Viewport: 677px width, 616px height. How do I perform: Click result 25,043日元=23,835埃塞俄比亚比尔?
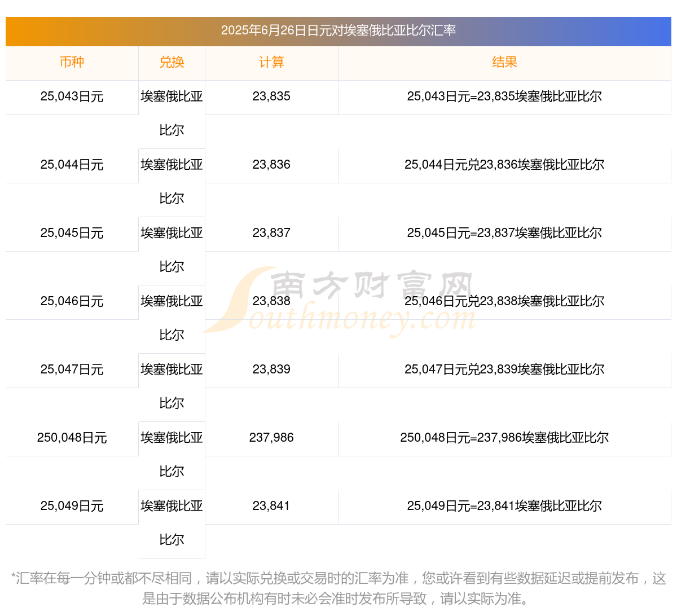504,96
